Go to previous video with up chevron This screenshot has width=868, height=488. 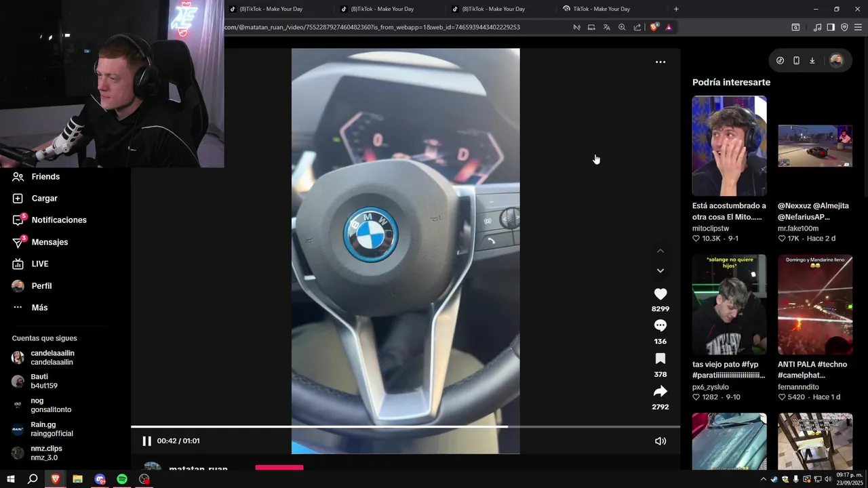click(x=660, y=251)
